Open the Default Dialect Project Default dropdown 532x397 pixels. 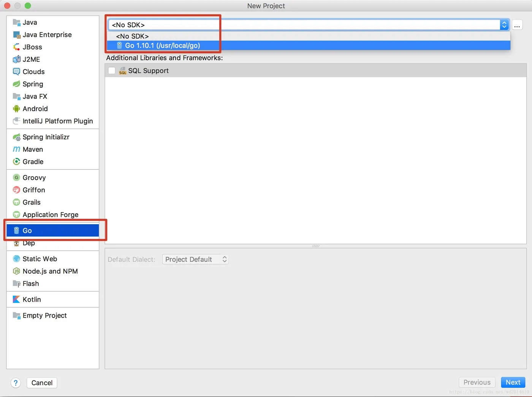click(195, 259)
